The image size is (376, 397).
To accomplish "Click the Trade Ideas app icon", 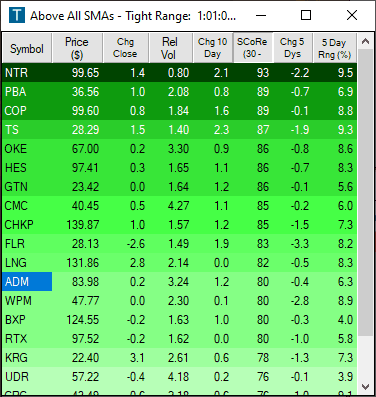I will (x=17, y=15).
